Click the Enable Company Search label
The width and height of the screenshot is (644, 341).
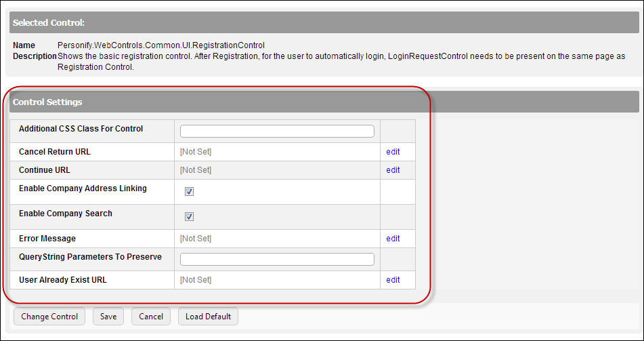coord(65,214)
